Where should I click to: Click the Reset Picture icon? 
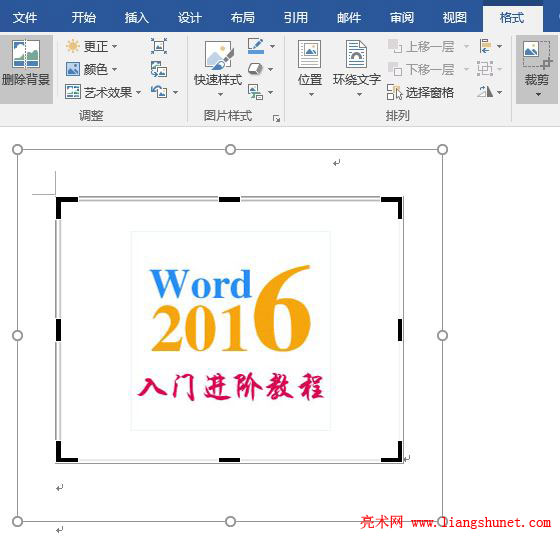tap(159, 92)
